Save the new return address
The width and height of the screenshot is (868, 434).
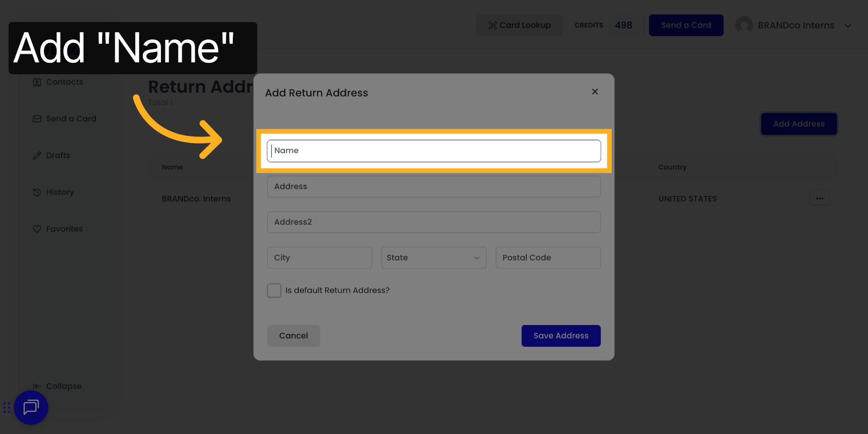(x=561, y=335)
